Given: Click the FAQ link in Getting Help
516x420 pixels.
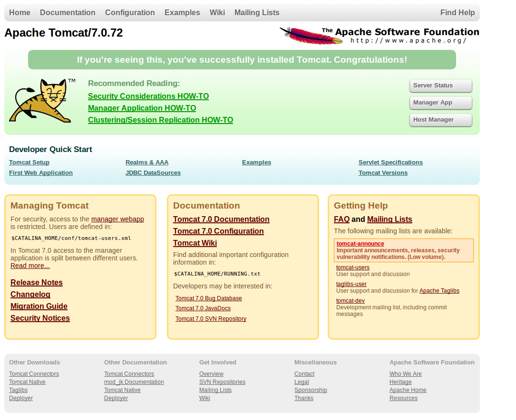Looking at the screenshot, I should tap(341, 219).
